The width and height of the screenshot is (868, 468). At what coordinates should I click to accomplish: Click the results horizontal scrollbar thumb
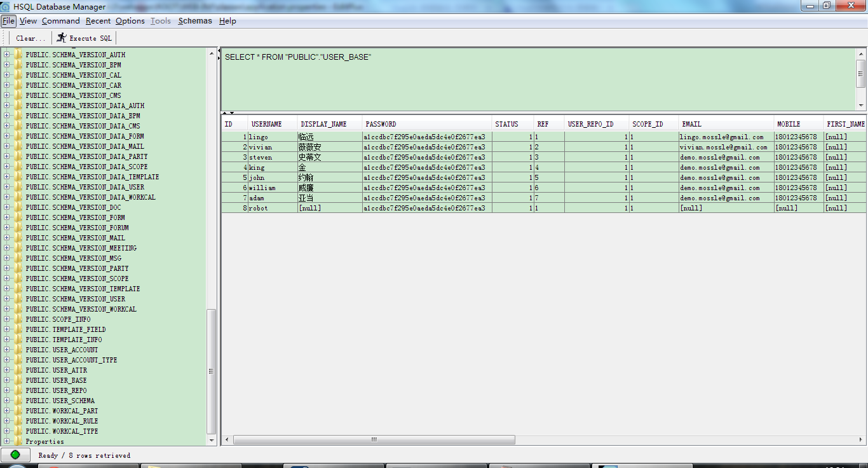tap(374, 439)
